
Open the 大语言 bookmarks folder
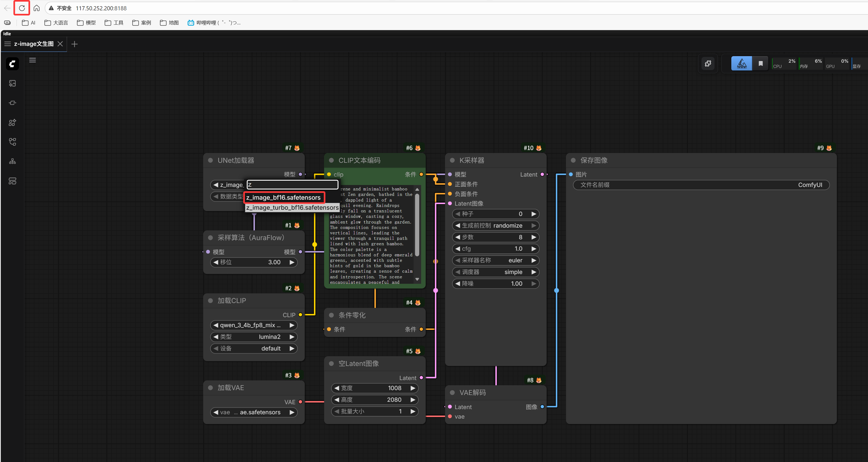point(56,23)
